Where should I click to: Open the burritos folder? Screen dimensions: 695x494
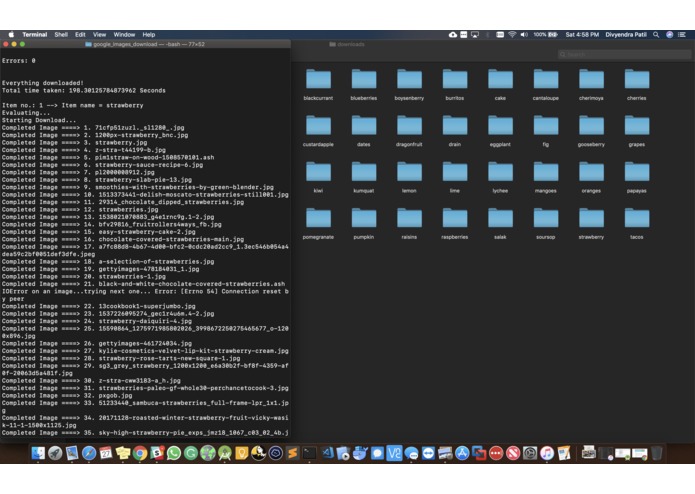point(455,80)
